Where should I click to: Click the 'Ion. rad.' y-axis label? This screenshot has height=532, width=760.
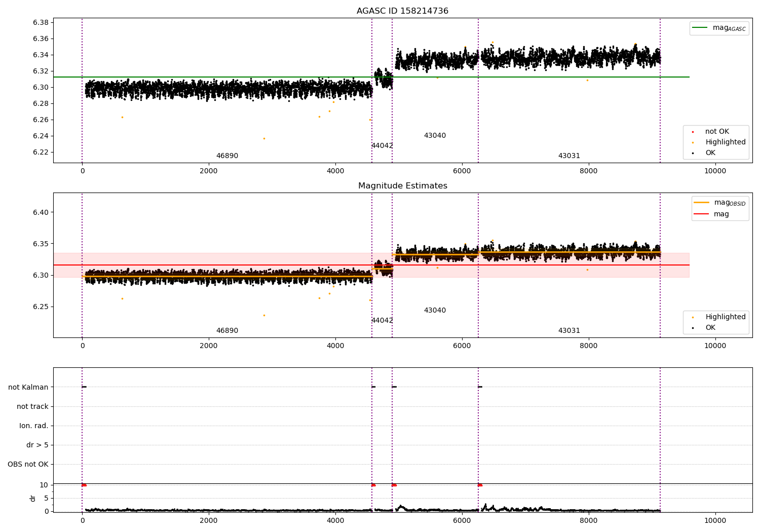[34, 426]
